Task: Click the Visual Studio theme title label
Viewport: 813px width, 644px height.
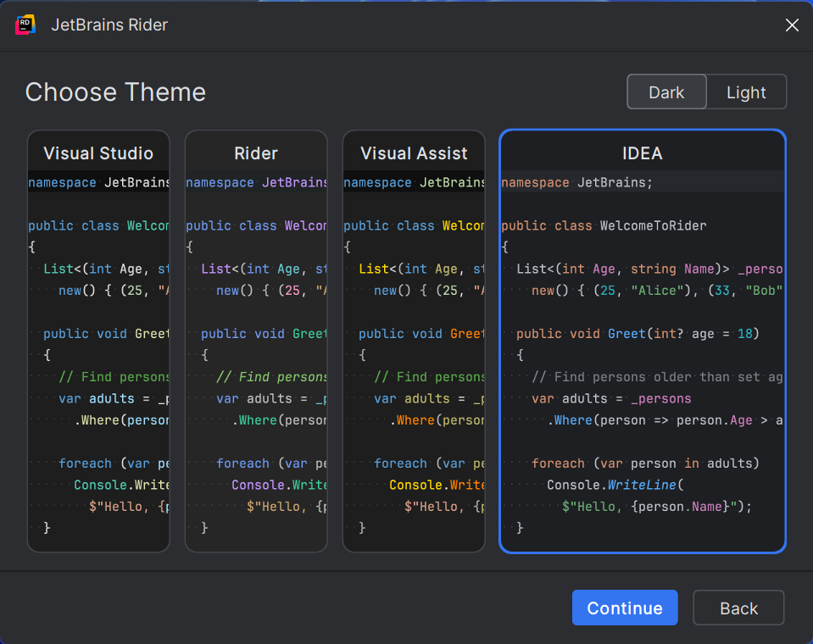Action: [98, 153]
